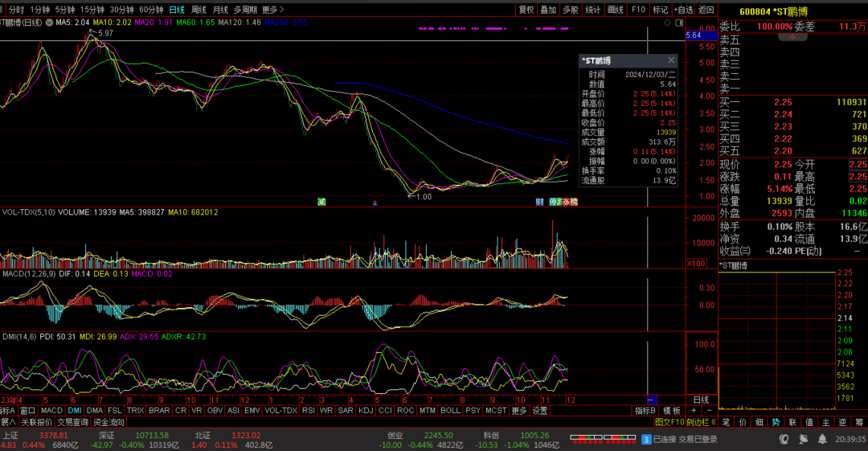
Task: Click the 涨榜 marker at the chart bottom
Action: click(570, 202)
